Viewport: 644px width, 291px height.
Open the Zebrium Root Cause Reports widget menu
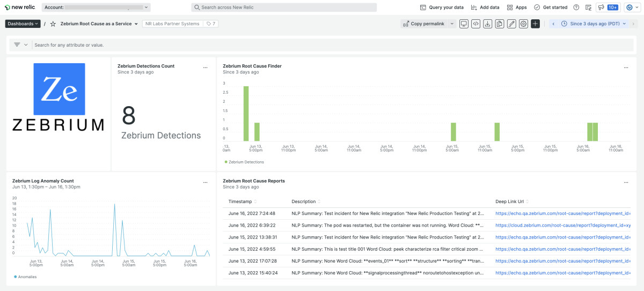point(626,182)
